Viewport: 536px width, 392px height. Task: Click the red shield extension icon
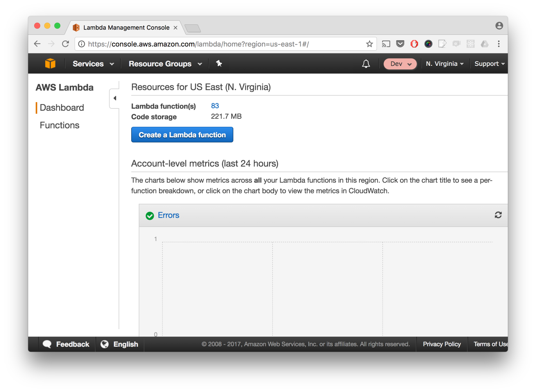[x=414, y=44]
